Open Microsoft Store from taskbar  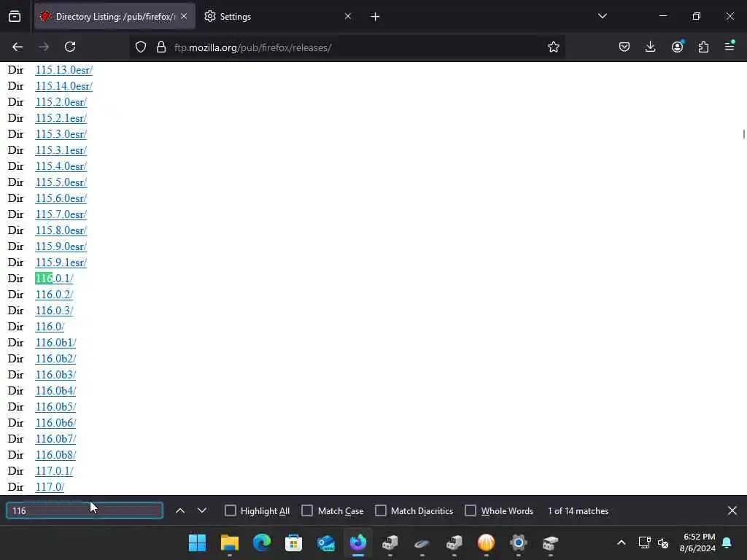coord(293,542)
